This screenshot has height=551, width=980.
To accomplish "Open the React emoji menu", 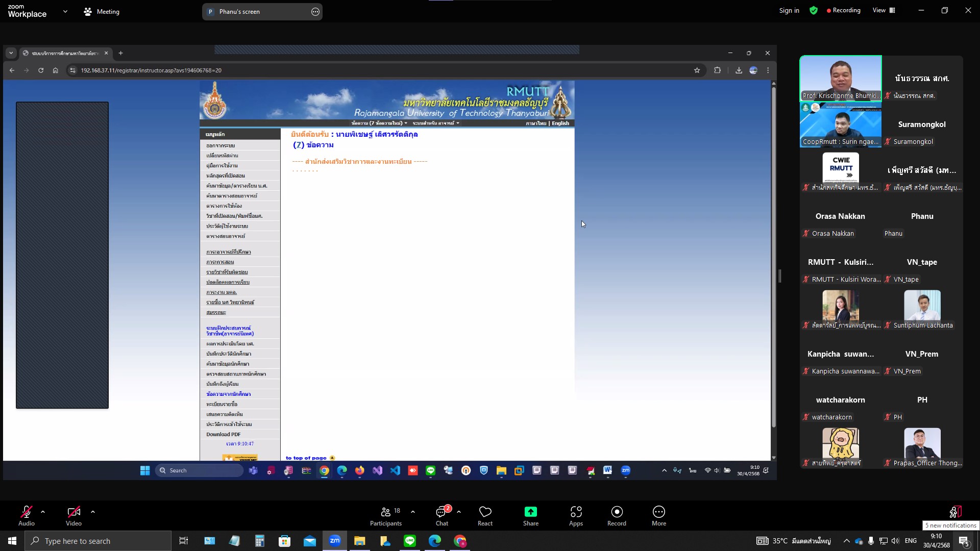I will coord(485,516).
